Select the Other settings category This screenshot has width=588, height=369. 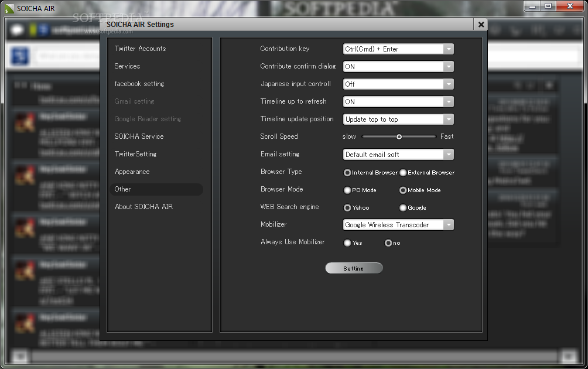(x=156, y=189)
